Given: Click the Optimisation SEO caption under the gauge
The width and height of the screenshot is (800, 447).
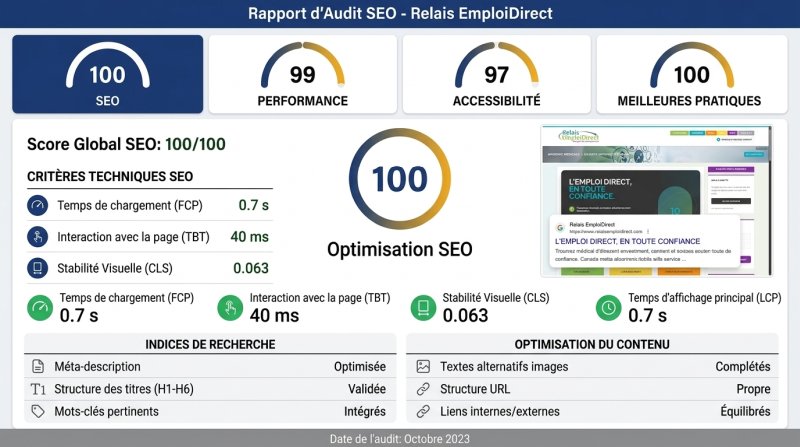Looking at the screenshot, I should 400,250.
